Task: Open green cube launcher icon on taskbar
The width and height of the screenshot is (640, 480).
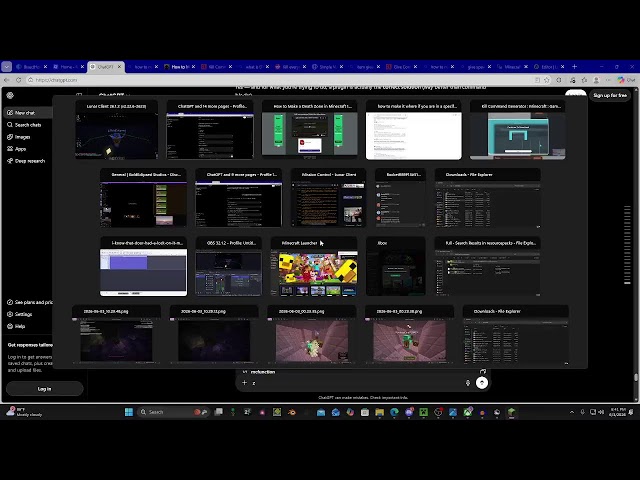Action: click(511, 412)
